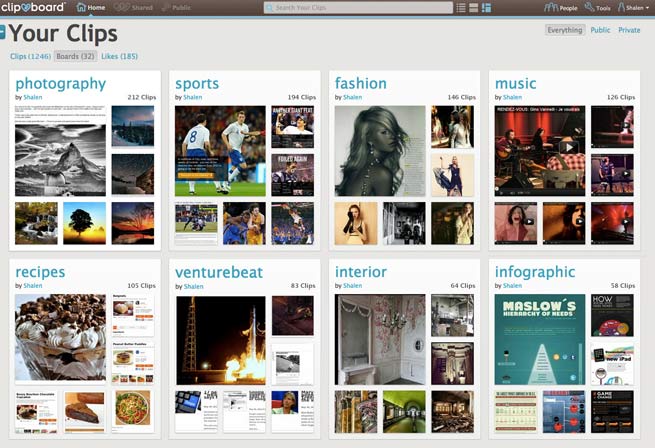Open the new iPad infographic thumbnail
The image size is (655, 448).
(612, 364)
